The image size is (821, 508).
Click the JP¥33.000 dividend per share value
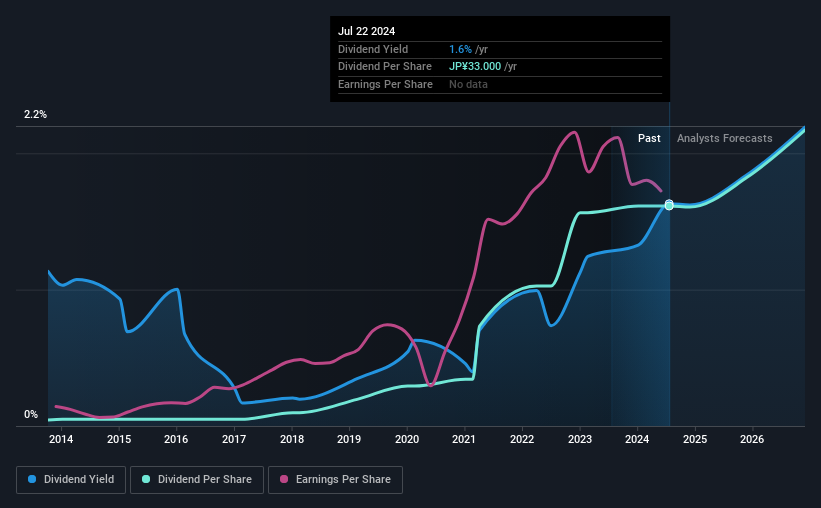pos(475,67)
